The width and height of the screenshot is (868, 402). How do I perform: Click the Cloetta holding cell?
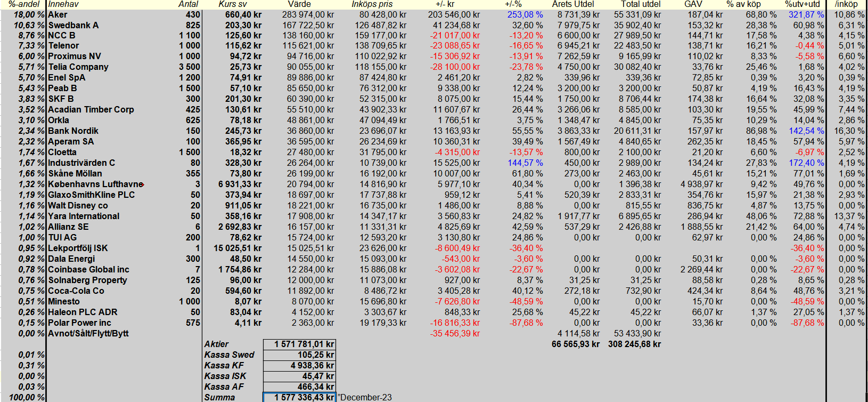(x=62, y=152)
